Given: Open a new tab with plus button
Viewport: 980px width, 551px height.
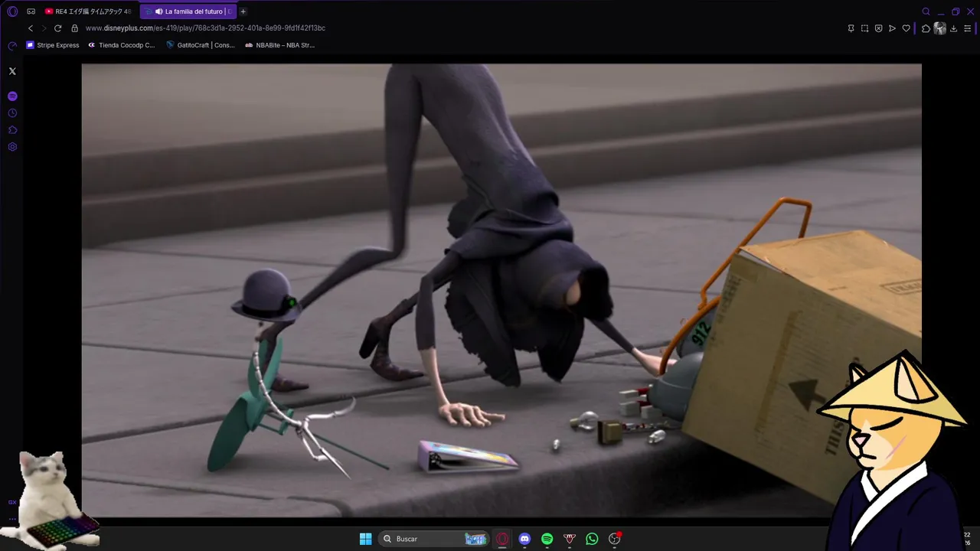Looking at the screenshot, I should (243, 11).
